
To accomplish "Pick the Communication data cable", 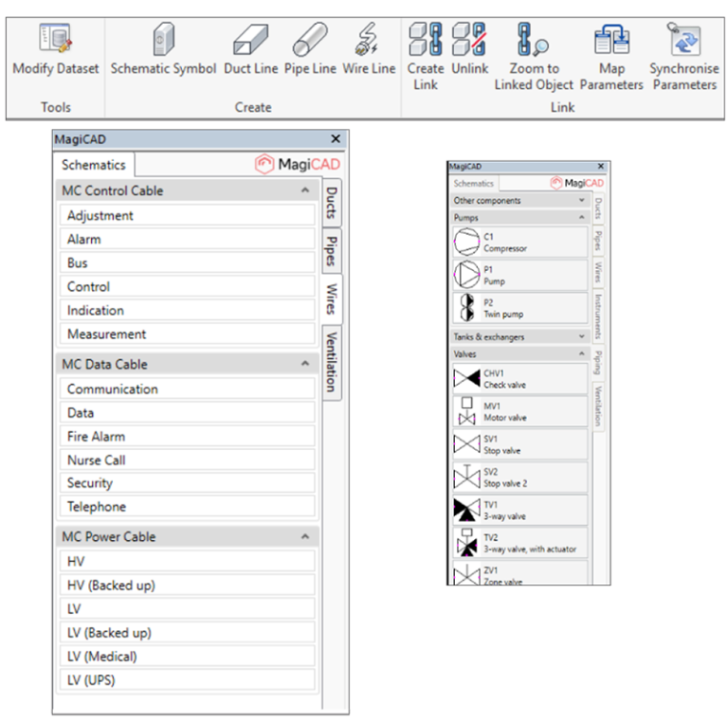I will (187, 388).
